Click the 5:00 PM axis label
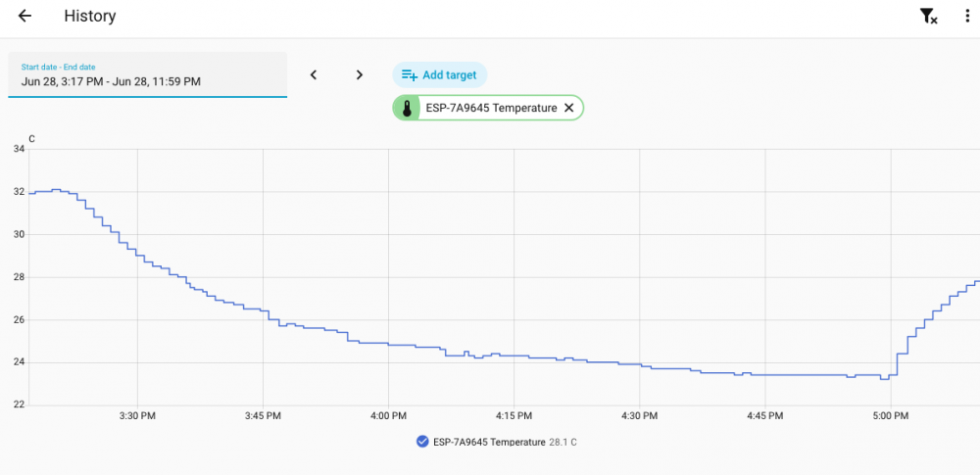980x475 pixels. click(x=891, y=415)
